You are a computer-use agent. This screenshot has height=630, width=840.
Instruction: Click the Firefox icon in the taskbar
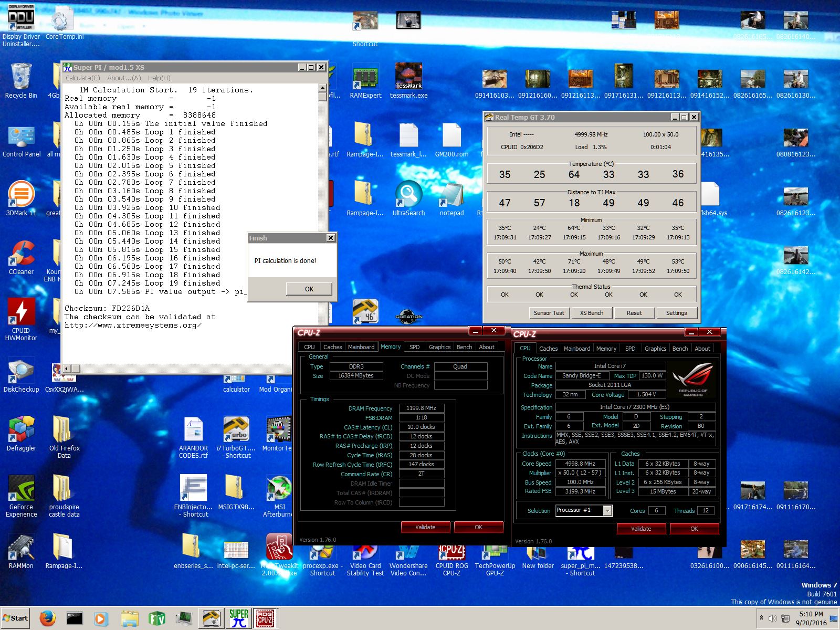point(47,618)
